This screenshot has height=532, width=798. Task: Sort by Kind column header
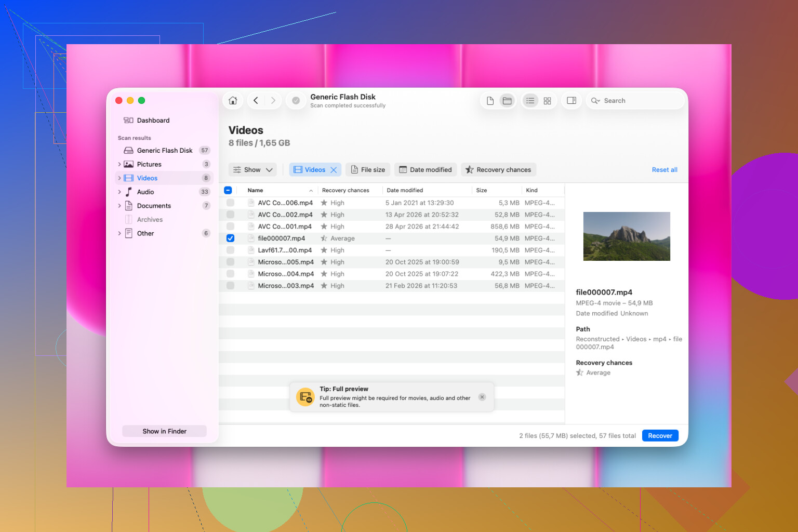tap(531, 190)
